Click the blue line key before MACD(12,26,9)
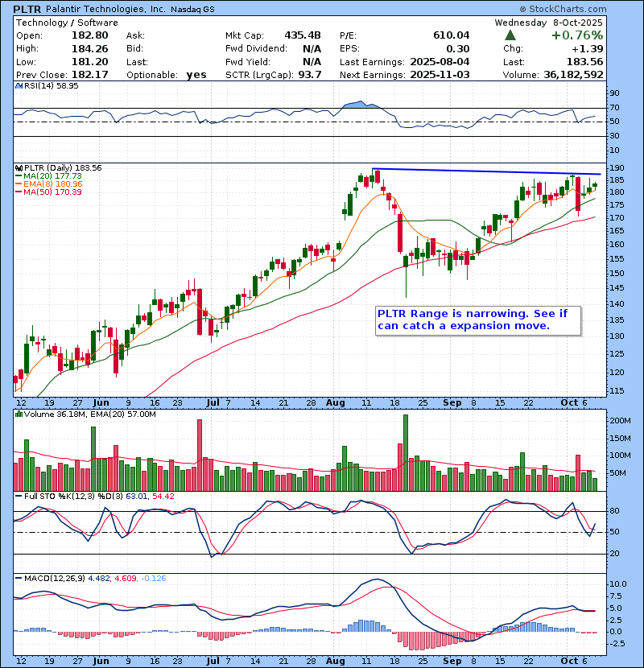Image resolution: width=644 pixels, height=668 pixels. tap(19, 579)
